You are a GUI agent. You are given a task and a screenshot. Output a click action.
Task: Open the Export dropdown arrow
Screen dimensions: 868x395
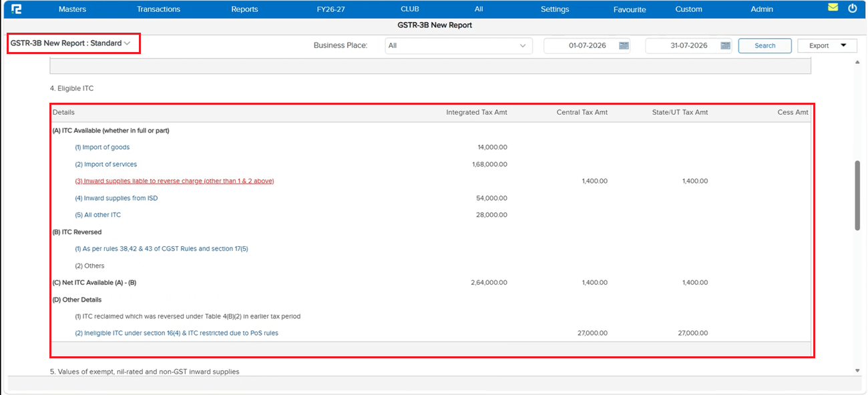pos(844,45)
